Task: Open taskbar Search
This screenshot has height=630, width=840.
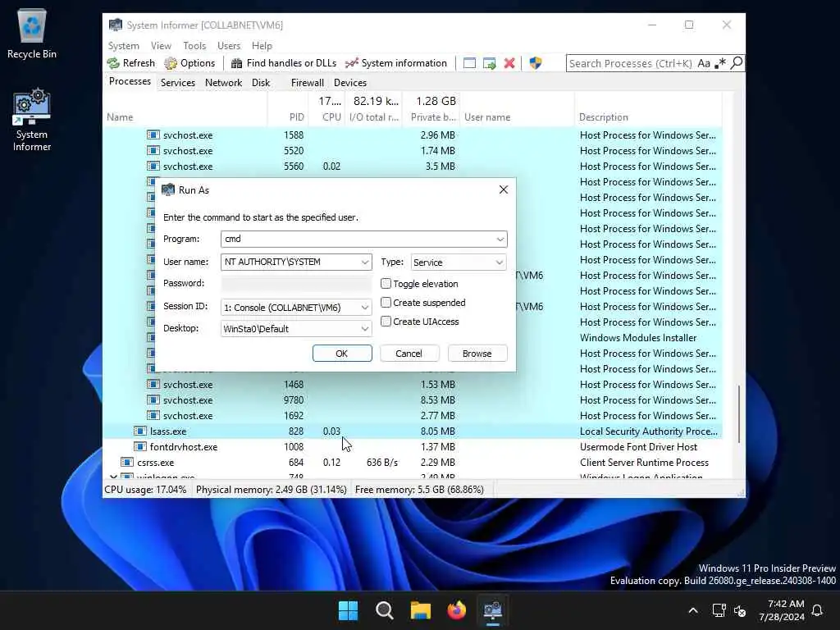Action: point(384,610)
